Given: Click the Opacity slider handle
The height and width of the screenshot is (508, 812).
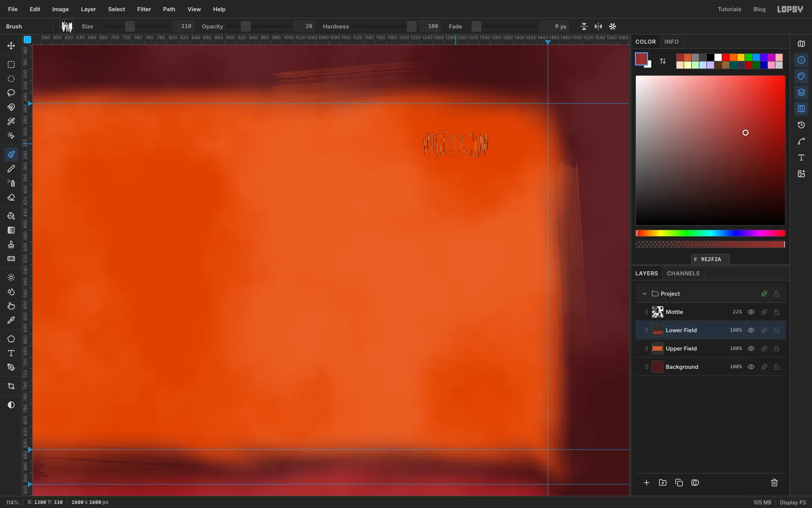Looking at the screenshot, I should [x=246, y=26].
